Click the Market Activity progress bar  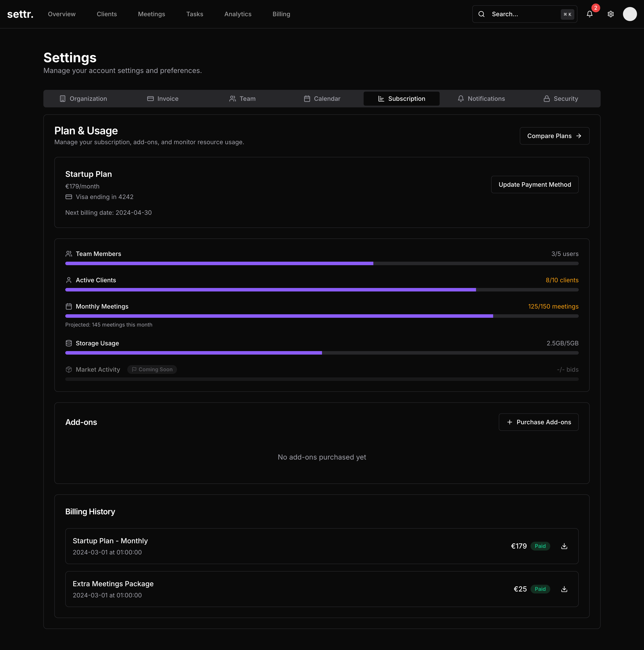(x=322, y=379)
